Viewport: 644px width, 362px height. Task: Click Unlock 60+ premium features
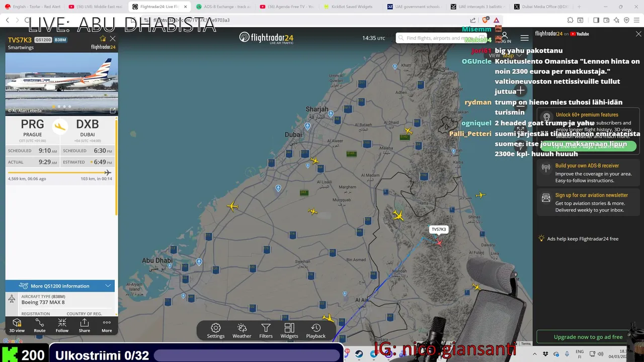click(x=587, y=115)
